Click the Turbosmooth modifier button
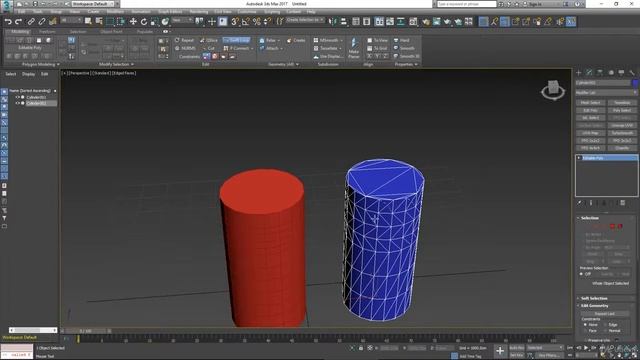The height and width of the screenshot is (360, 640). click(x=622, y=133)
